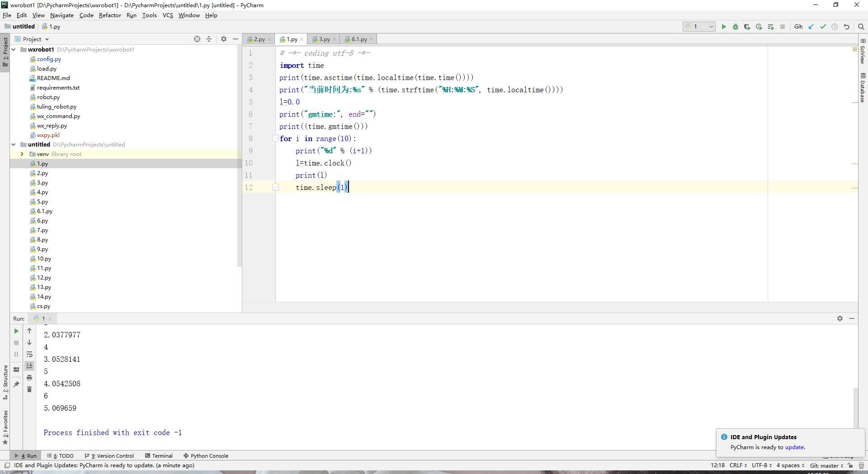Toggle soft-wrap in Run console

[x=29, y=354]
